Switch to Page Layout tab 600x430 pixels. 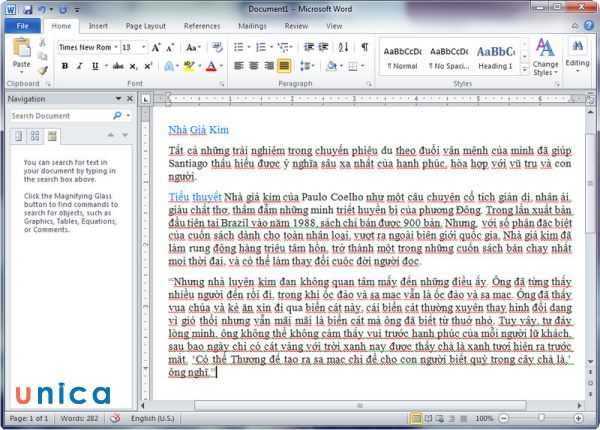coord(145,26)
